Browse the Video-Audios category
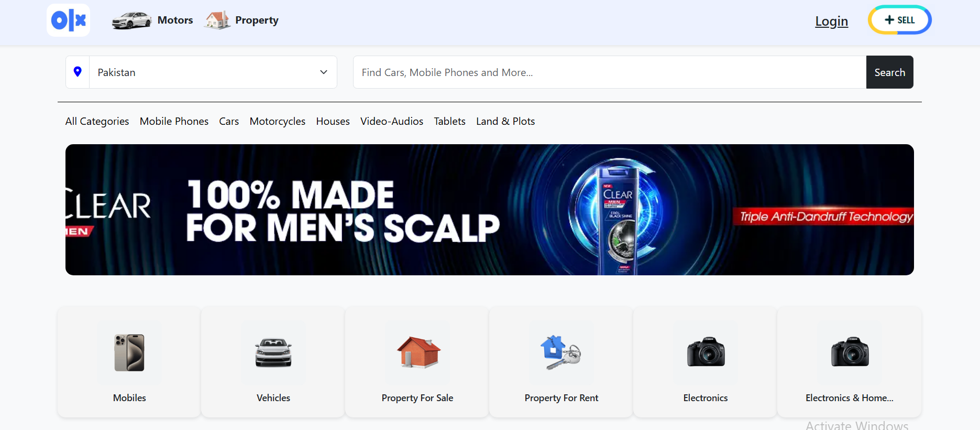Image resolution: width=980 pixels, height=430 pixels. (x=392, y=121)
